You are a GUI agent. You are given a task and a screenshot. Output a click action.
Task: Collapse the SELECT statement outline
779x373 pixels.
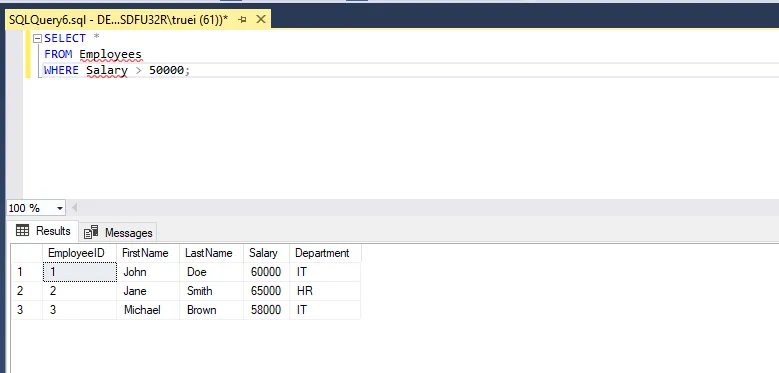(x=37, y=39)
